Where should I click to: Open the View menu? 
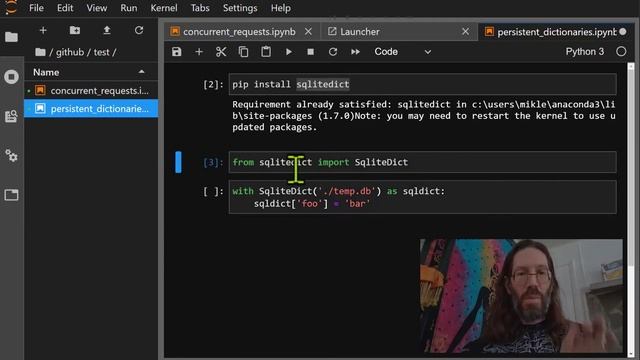coord(97,8)
